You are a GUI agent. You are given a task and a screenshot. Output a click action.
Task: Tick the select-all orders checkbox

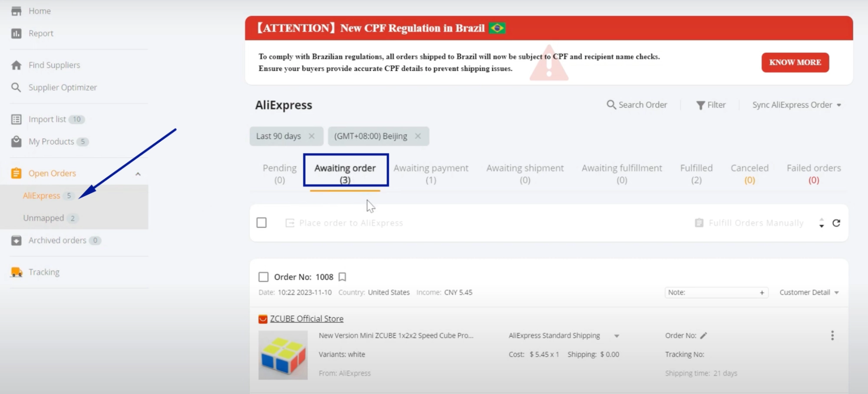261,223
